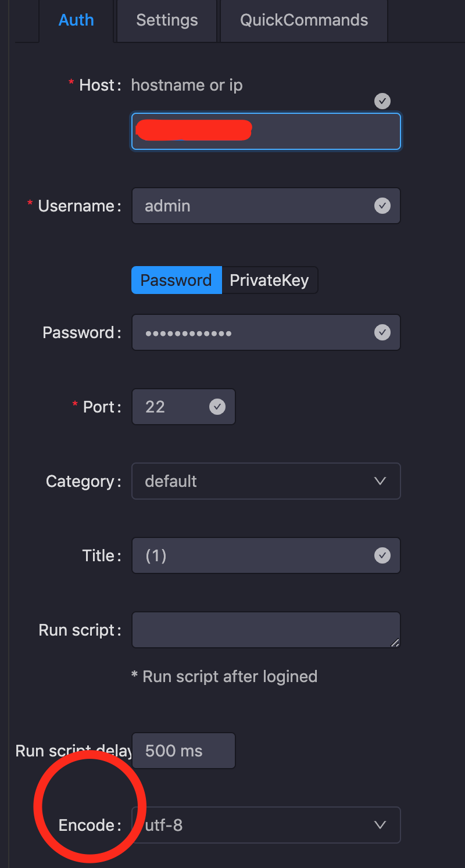This screenshot has height=868, width=465.
Task: Select the Password authentication option
Action: (176, 280)
